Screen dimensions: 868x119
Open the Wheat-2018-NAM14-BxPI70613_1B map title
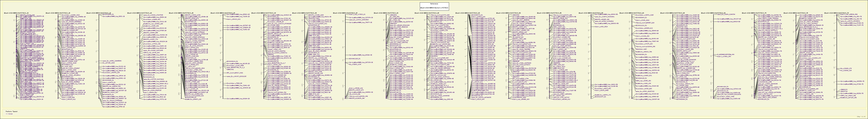click(x=58, y=13)
